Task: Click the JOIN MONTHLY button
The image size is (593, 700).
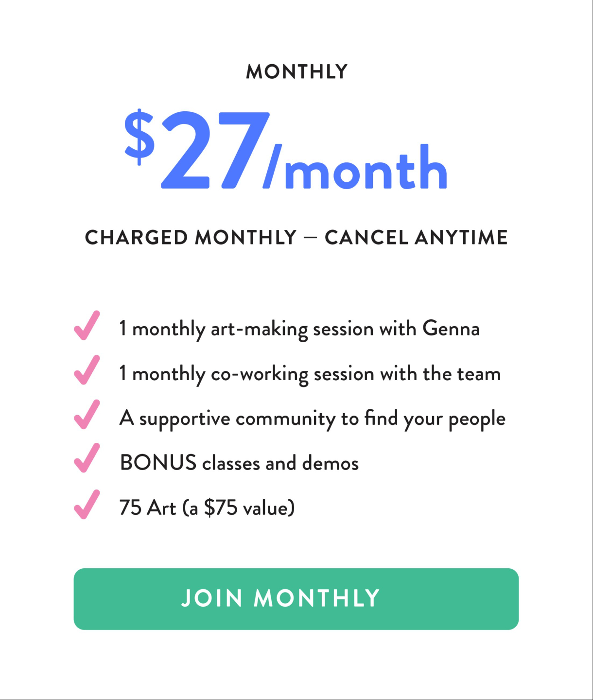Action: [296, 599]
